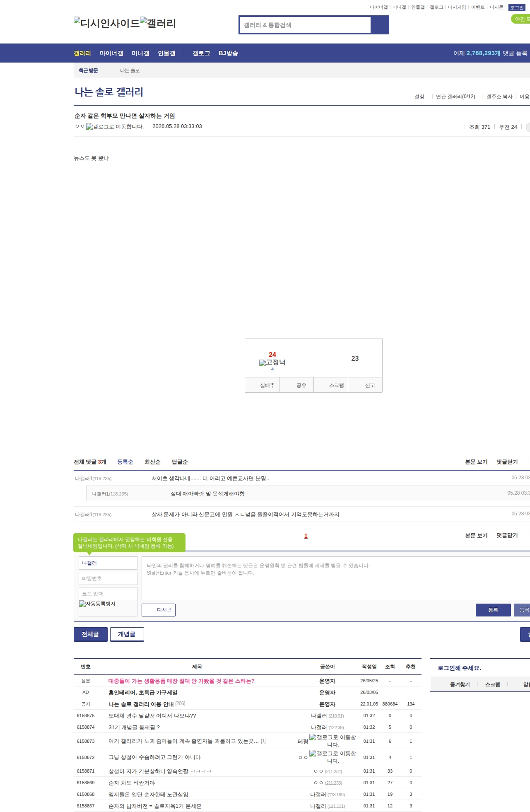Click 로그인해 주세요. link
The image size is (530, 812).
click(x=459, y=668)
